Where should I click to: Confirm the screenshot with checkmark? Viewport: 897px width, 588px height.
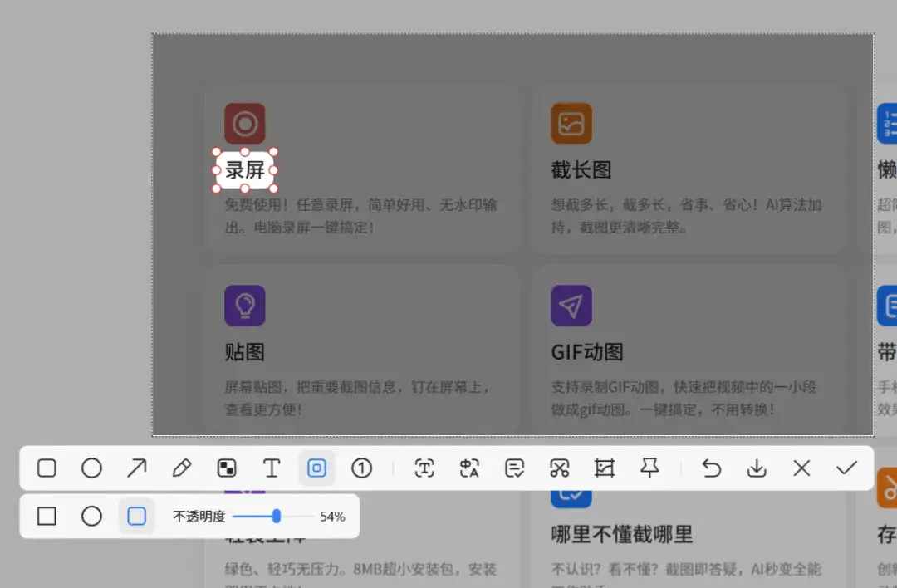point(846,468)
